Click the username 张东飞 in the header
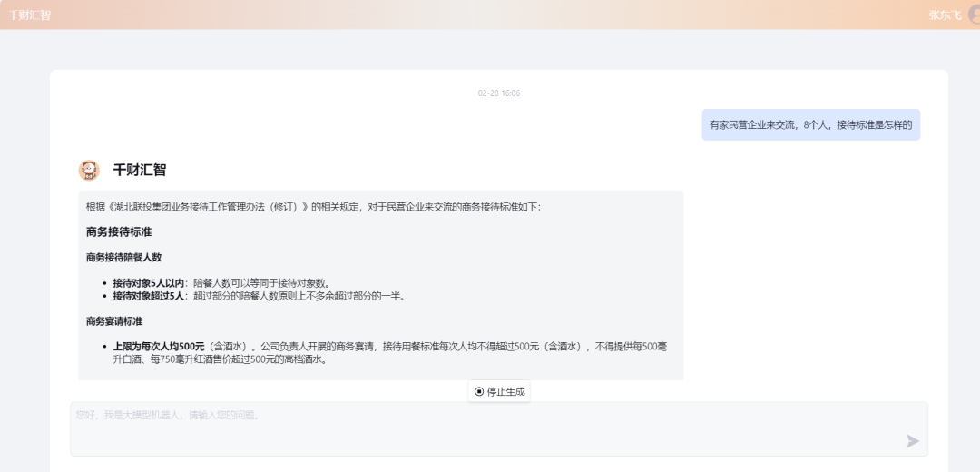 click(x=944, y=15)
